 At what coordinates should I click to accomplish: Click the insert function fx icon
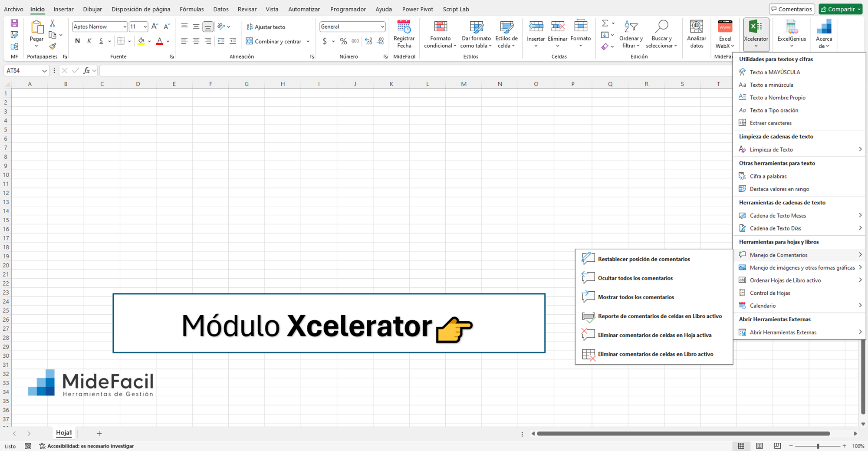coord(86,70)
